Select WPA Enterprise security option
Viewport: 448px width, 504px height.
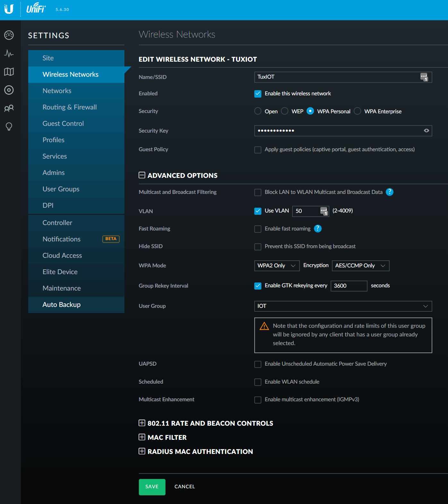click(357, 111)
